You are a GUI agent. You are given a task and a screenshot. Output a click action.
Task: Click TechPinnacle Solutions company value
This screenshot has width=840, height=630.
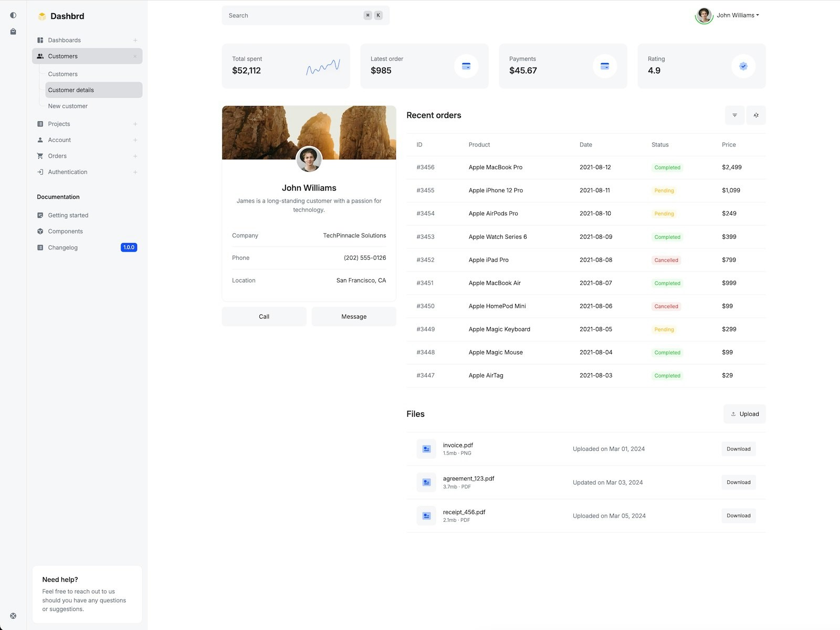354,236
